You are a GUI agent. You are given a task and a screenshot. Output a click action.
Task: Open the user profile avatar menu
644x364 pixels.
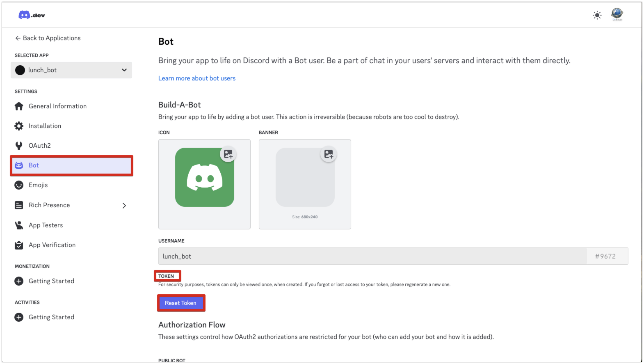617,14
